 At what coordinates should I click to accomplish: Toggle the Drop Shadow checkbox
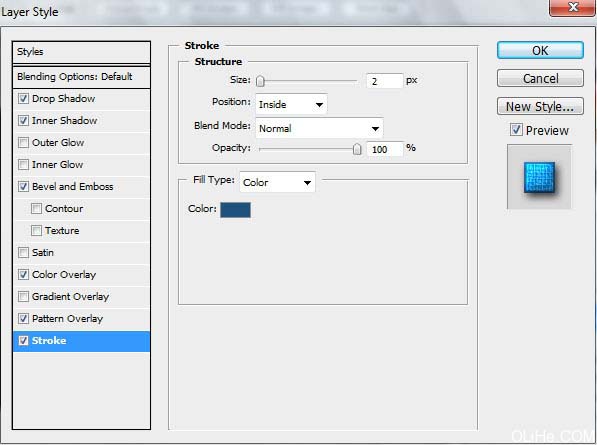point(23,99)
